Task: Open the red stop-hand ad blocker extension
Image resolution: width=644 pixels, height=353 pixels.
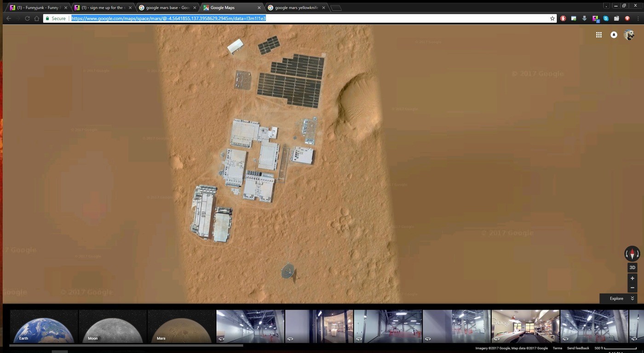Action: pos(563,18)
